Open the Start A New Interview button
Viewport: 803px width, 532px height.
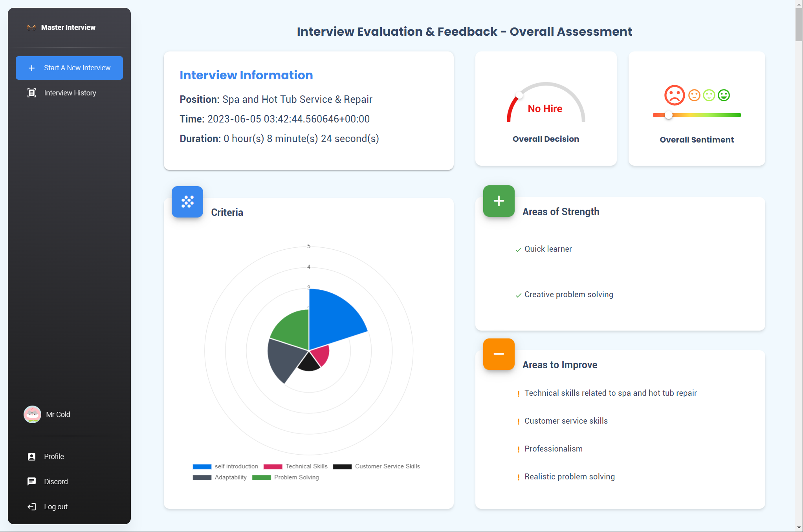tap(69, 68)
